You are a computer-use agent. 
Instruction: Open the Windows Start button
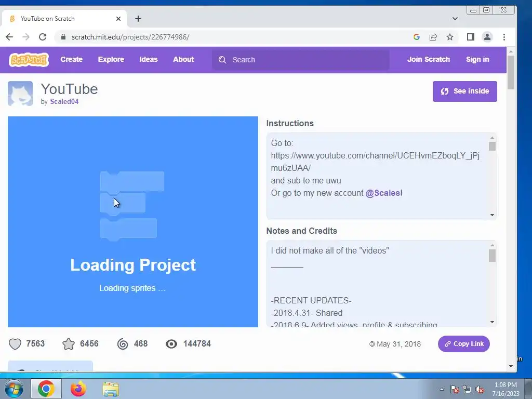14,389
